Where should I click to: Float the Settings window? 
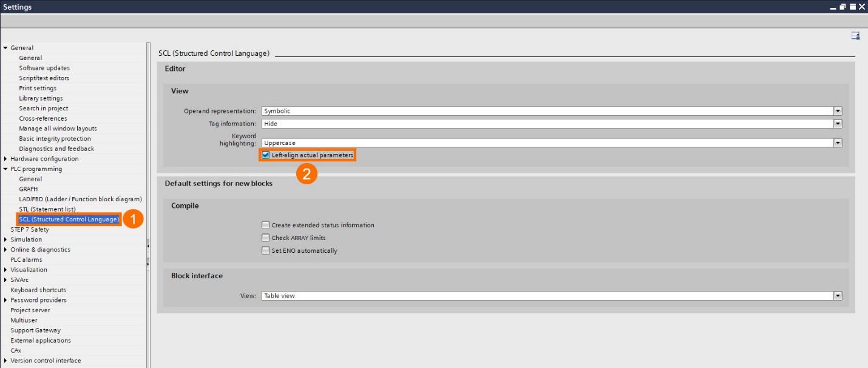(x=843, y=7)
